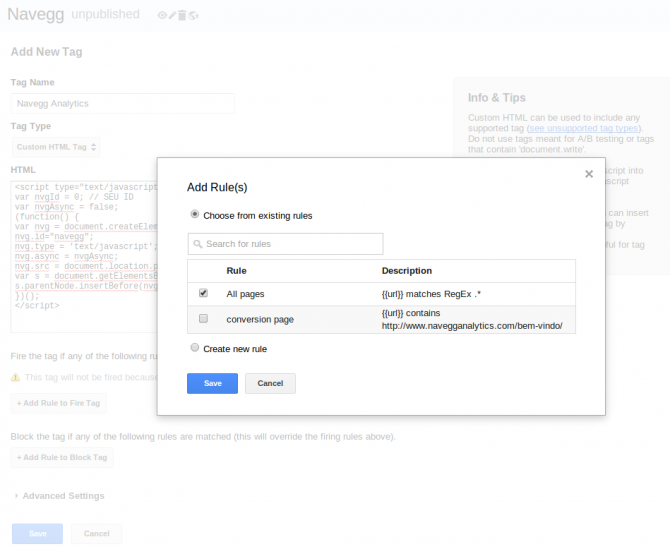Open the see unsupported tag types link
Image resolution: width=670 pixels, height=549 pixels.
[x=584, y=128]
